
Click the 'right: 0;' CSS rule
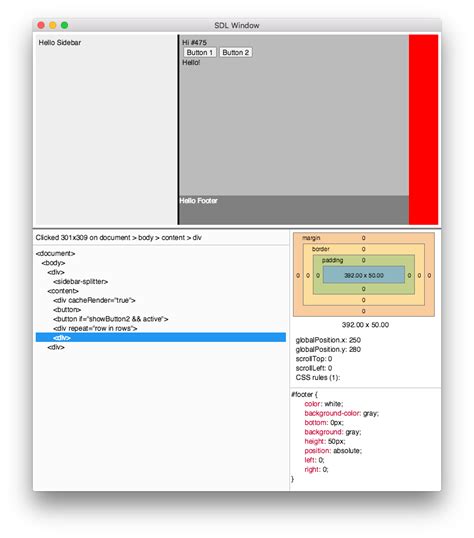[x=316, y=470]
